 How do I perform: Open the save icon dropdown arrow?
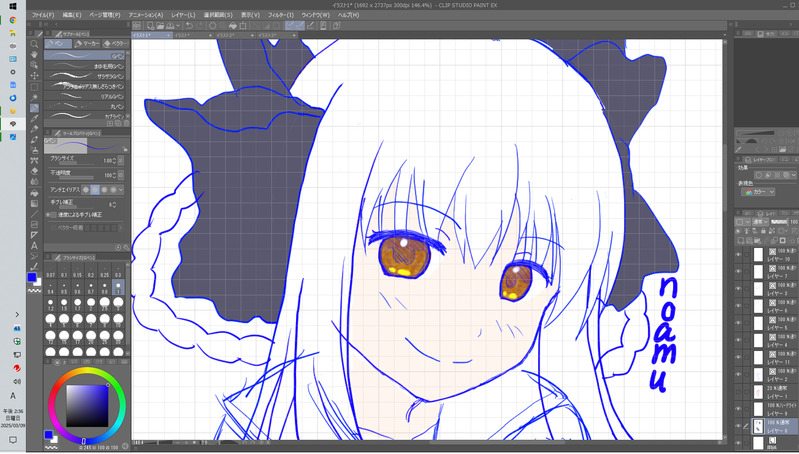pos(178,25)
